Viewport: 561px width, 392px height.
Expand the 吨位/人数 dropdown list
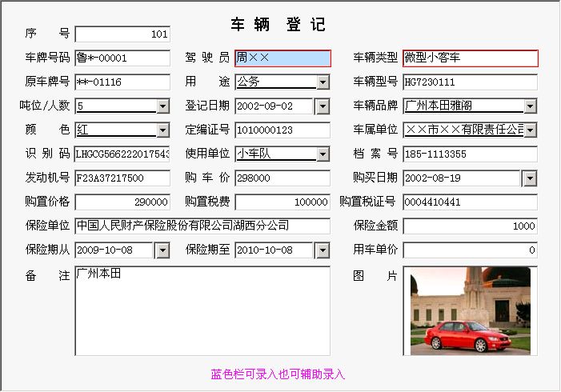click(x=162, y=106)
